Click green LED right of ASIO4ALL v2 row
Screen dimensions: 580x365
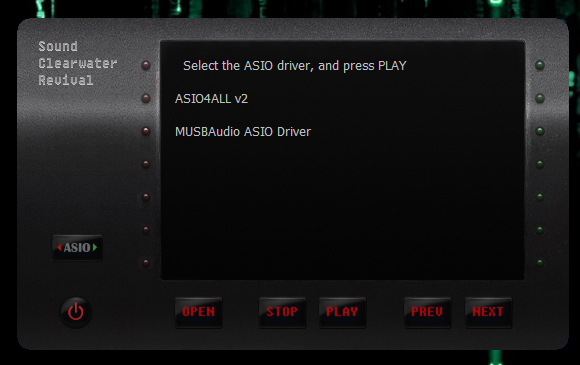pos(540,98)
